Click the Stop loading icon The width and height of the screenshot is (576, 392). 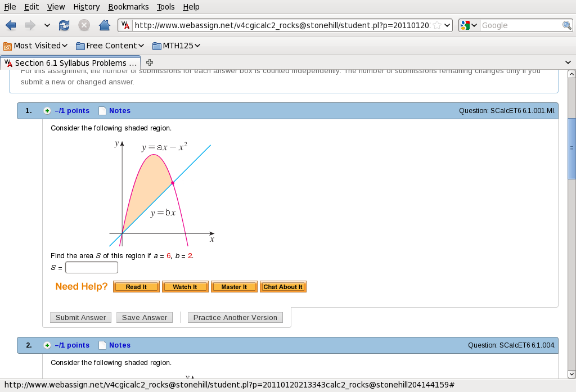(84, 25)
